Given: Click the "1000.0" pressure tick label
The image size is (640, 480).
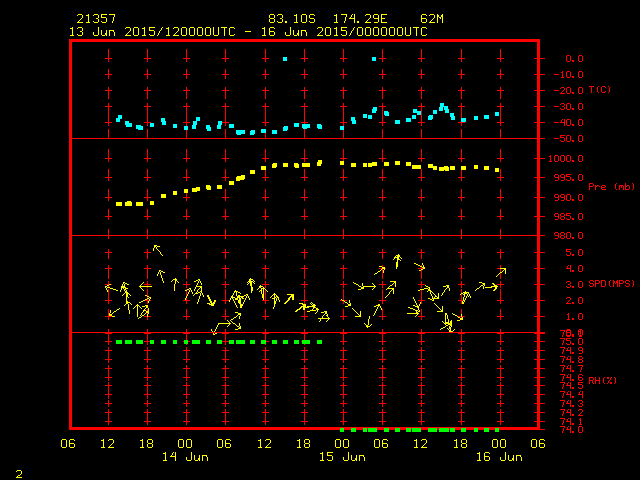Looking at the screenshot, I should [x=566, y=158].
